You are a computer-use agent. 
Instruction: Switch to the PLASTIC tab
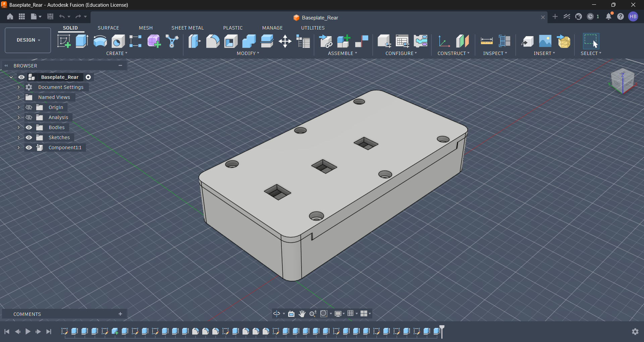233,28
